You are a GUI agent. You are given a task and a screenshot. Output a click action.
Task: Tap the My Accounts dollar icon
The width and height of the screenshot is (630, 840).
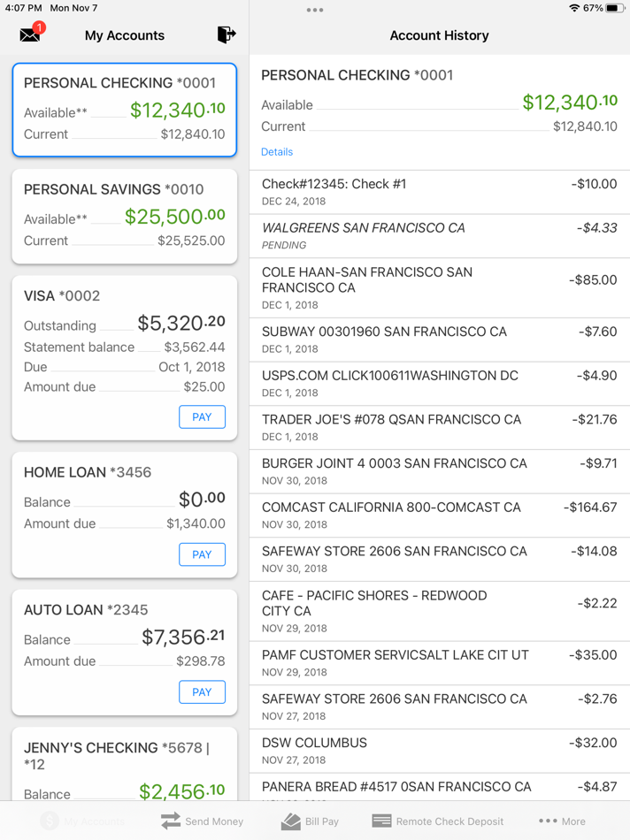point(50,821)
